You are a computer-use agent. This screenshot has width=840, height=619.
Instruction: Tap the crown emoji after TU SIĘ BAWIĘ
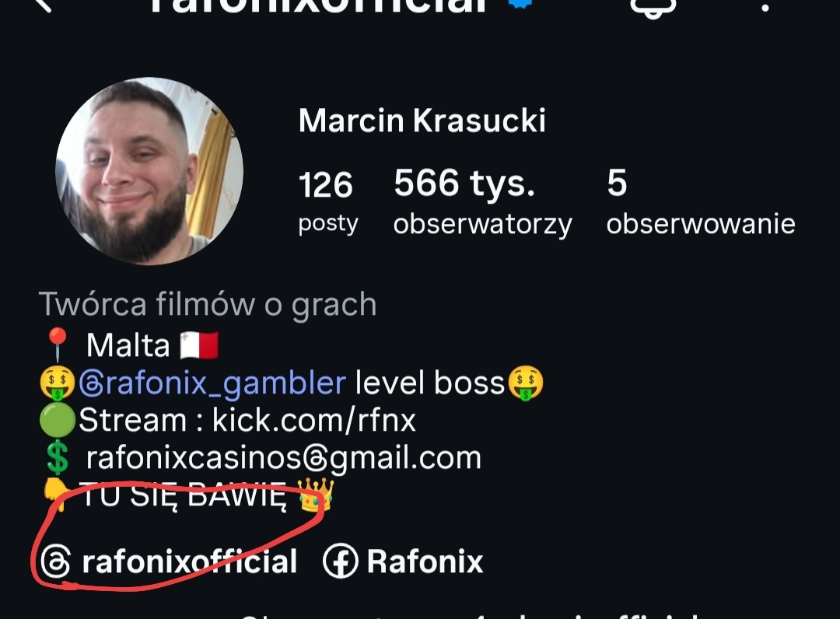click(x=316, y=495)
